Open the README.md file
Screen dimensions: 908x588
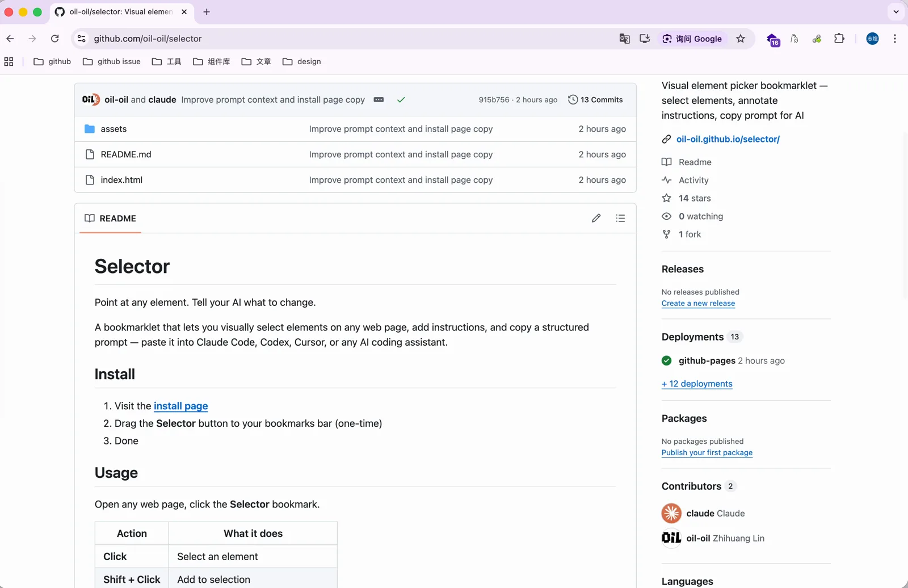point(126,154)
